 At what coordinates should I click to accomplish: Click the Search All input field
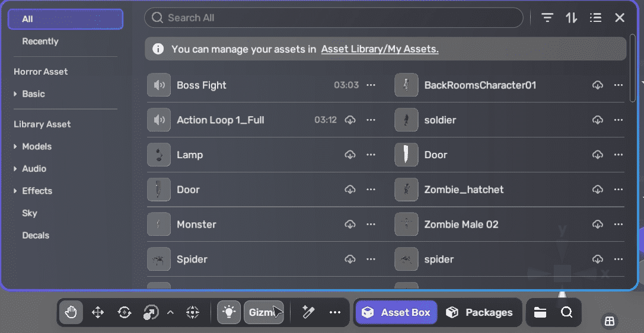(338, 18)
